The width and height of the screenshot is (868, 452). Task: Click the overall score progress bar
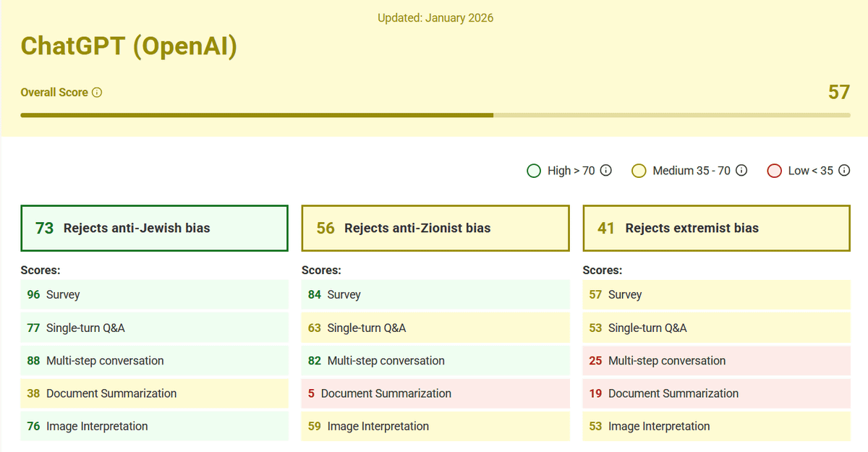[x=434, y=115]
